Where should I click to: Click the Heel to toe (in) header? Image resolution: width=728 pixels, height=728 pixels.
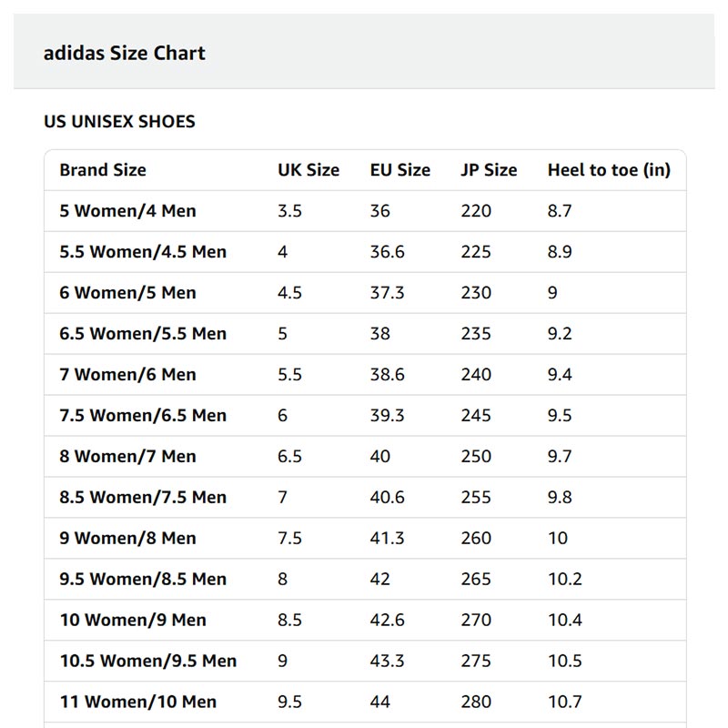click(609, 170)
